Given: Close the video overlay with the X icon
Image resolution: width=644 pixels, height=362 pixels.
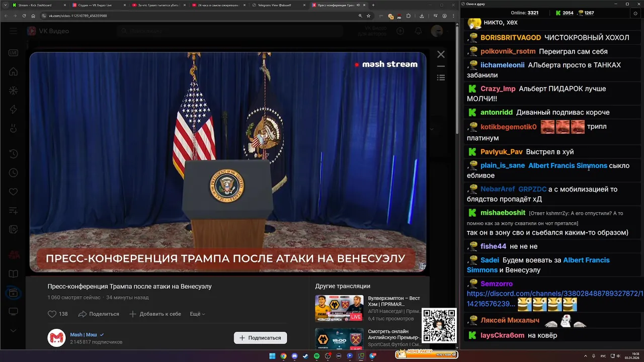Looking at the screenshot, I should 441,54.
